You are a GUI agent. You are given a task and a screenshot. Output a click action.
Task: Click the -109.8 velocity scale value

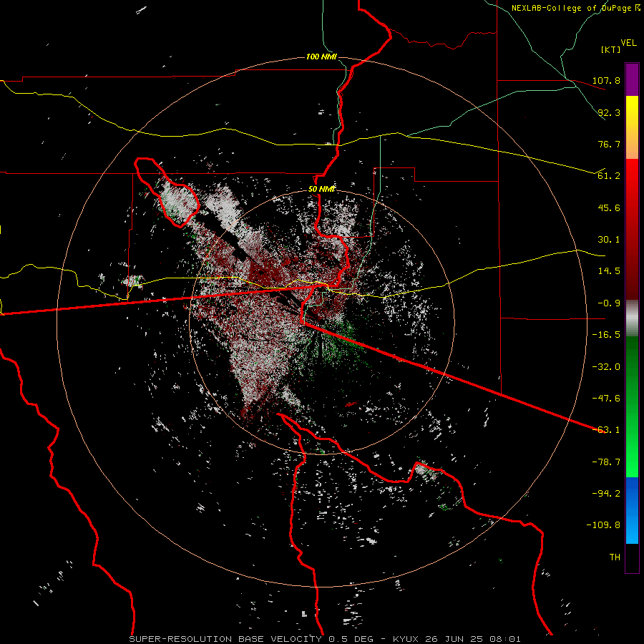(603, 525)
